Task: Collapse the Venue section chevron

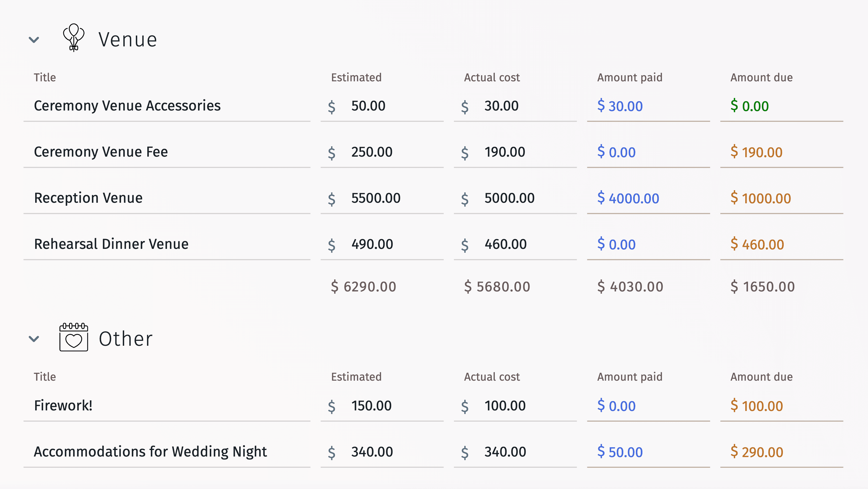Action: pyautogui.click(x=34, y=39)
